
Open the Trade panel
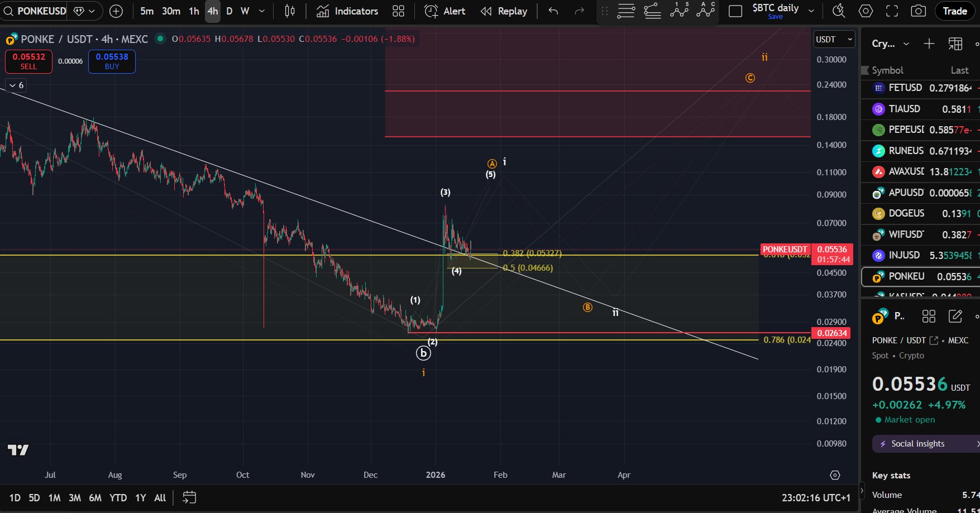[x=955, y=11]
